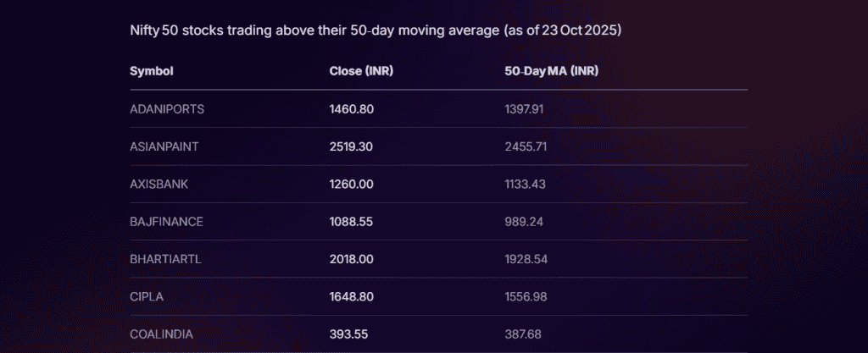This screenshot has width=868, height=353.
Task: Click the 50-Day MA (INR) column header
Action: [x=551, y=71]
